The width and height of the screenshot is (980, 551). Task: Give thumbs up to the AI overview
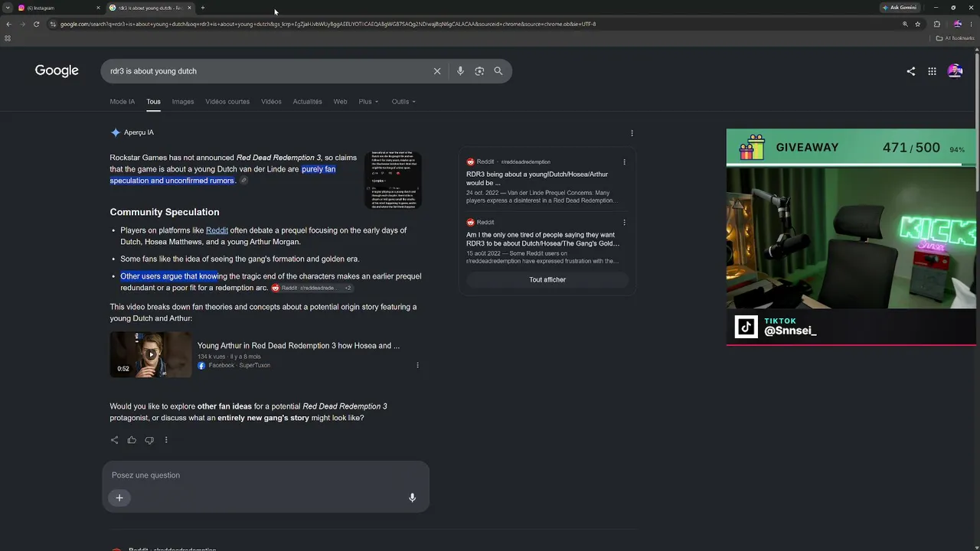[132, 440]
